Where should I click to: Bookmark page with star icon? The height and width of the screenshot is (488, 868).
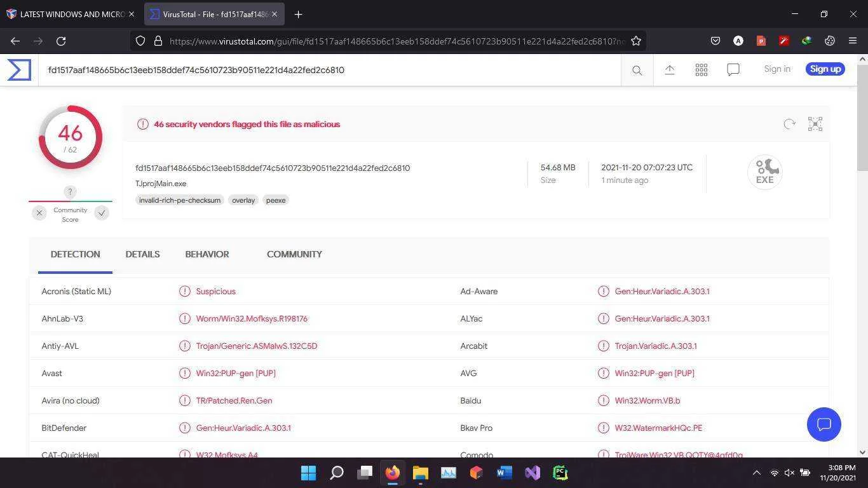[636, 41]
